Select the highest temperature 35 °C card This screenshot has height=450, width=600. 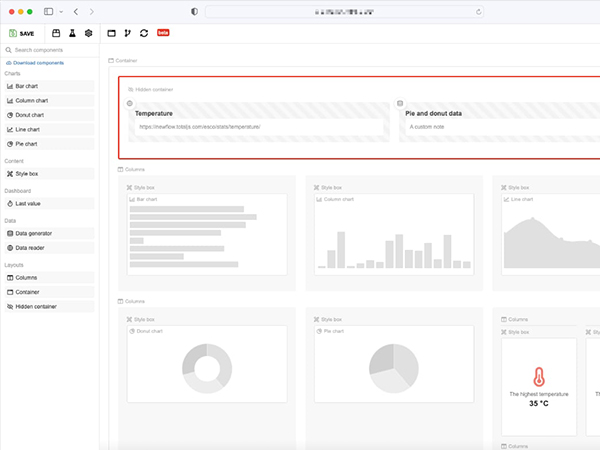539,387
